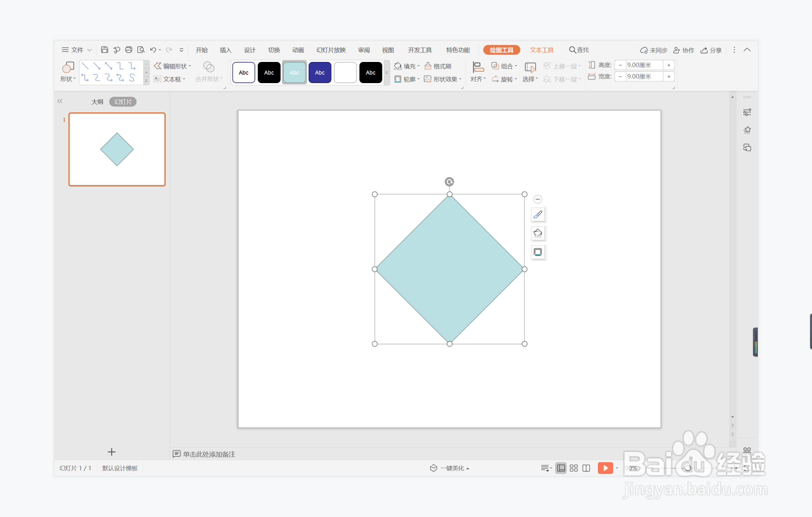Click the print icon in quick toolbar
This screenshot has width=812, height=517.
pos(129,50)
